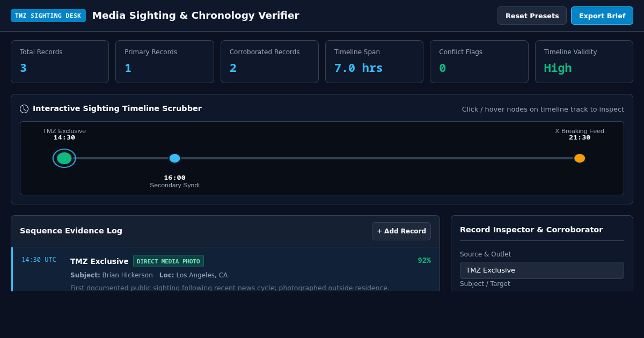Click the Reset Presets button

tap(532, 16)
